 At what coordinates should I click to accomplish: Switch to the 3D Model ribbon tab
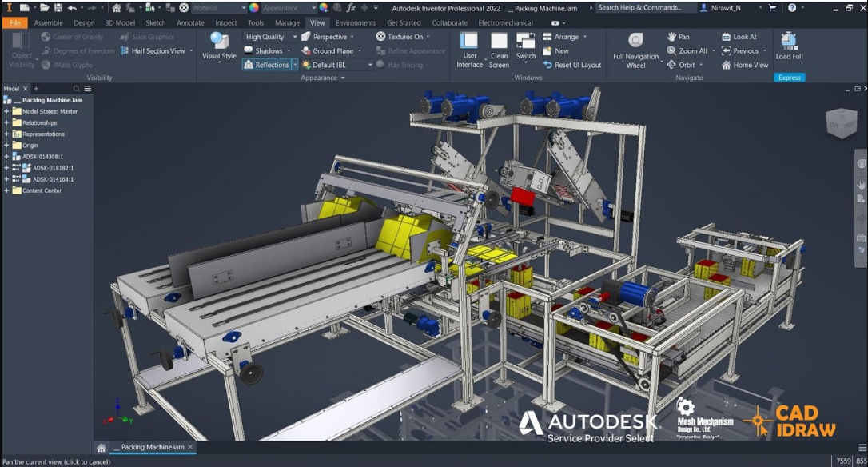(x=120, y=22)
